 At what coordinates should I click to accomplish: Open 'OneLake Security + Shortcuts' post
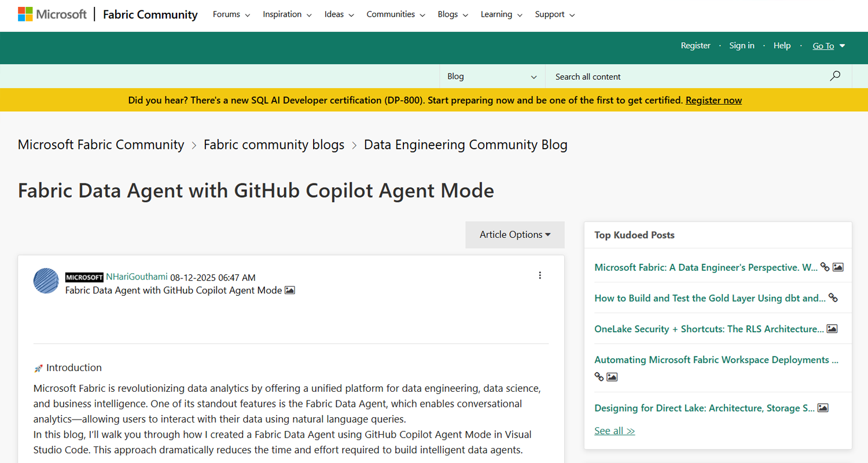click(x=709, y=329)
